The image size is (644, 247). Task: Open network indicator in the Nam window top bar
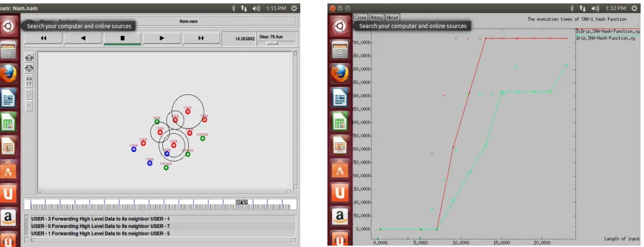[x=244, y=8]
